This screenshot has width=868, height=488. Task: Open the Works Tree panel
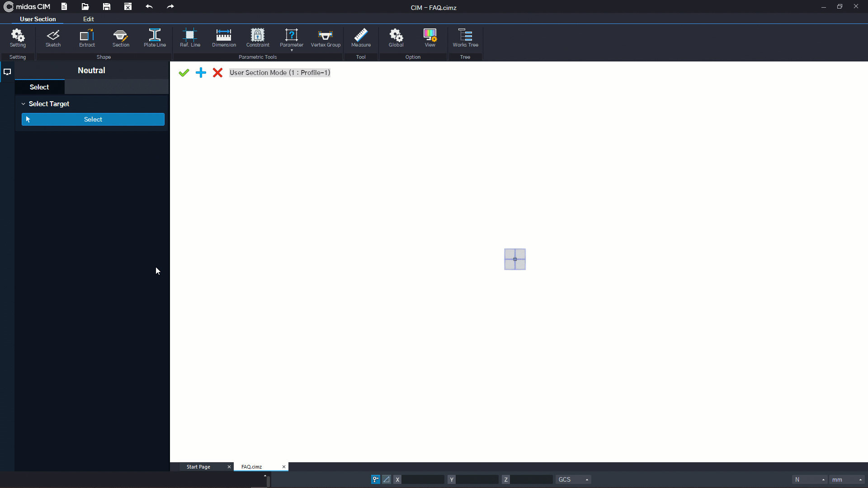click(x=465, y=38)
